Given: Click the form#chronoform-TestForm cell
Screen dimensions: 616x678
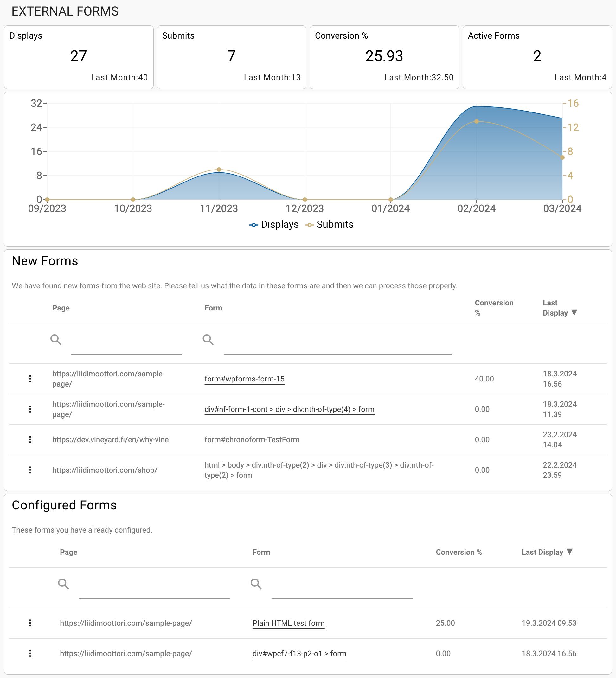Looking at the screenshot, I should [x=252, y=439].
